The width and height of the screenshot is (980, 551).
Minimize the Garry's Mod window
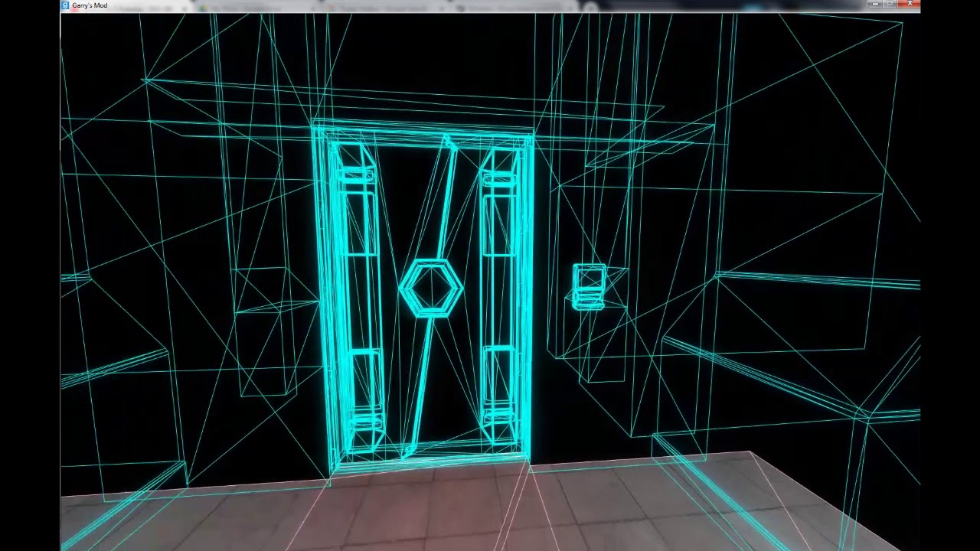click(875, 5)
